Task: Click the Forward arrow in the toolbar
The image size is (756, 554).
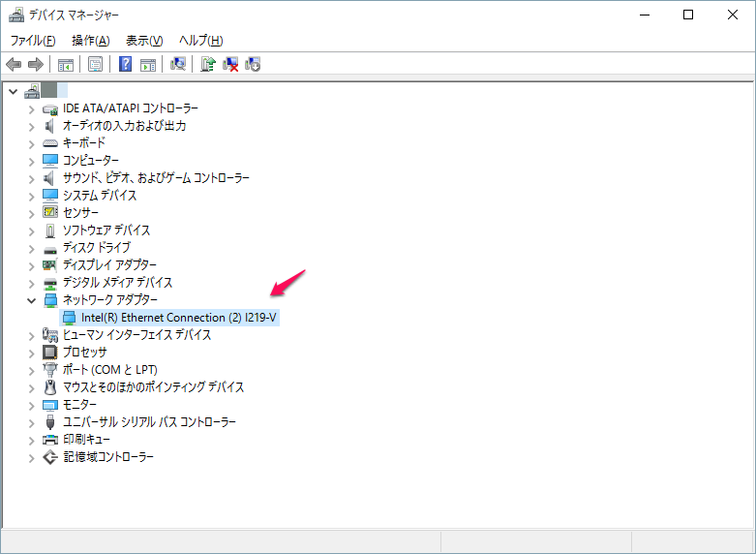Action: pyautogui.click(x=36, y=65)
